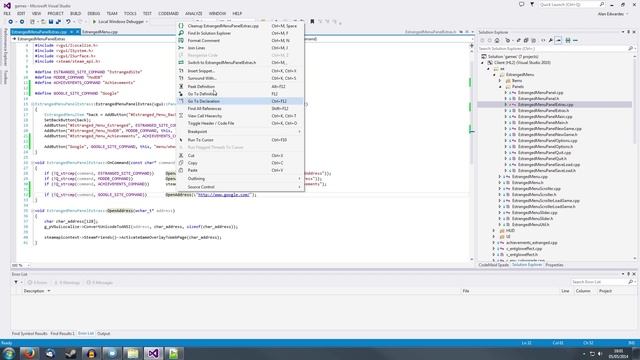Collapse the Panels folder
Viewport: 640px width, 360px height.
(500, 87)
